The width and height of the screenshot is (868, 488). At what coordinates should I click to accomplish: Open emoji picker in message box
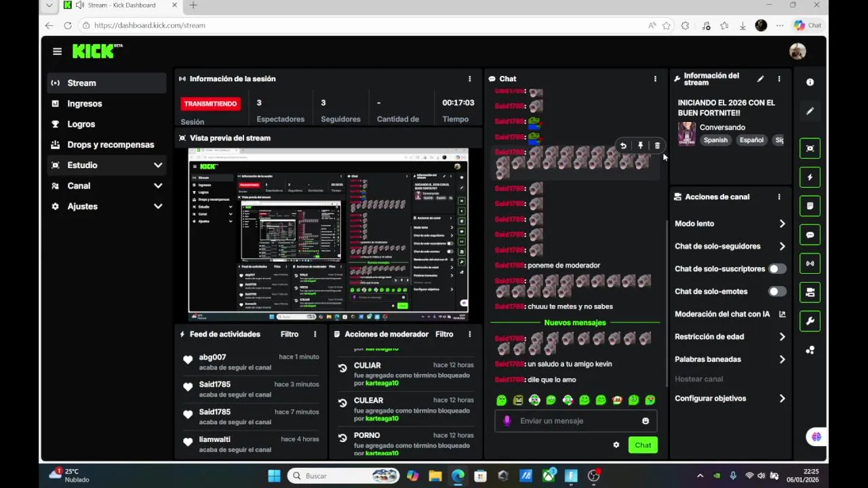[645, 421]
